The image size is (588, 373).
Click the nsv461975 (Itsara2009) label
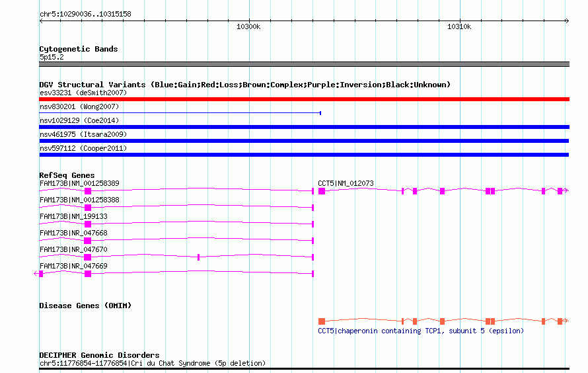(x=83, y=134)
